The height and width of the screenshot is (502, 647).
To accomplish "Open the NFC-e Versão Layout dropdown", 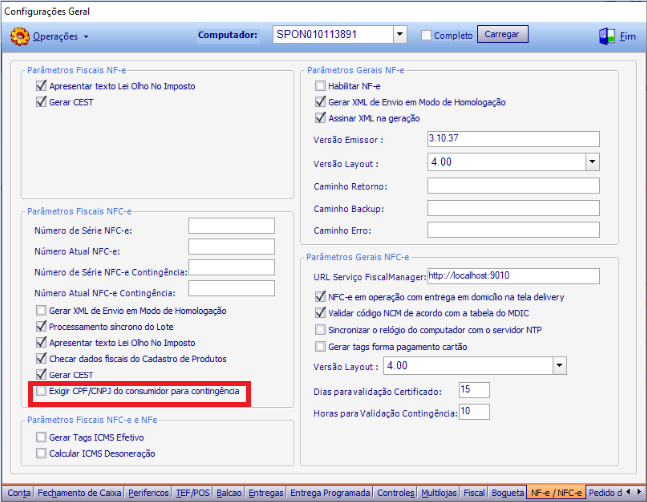I will click(560, 365).
